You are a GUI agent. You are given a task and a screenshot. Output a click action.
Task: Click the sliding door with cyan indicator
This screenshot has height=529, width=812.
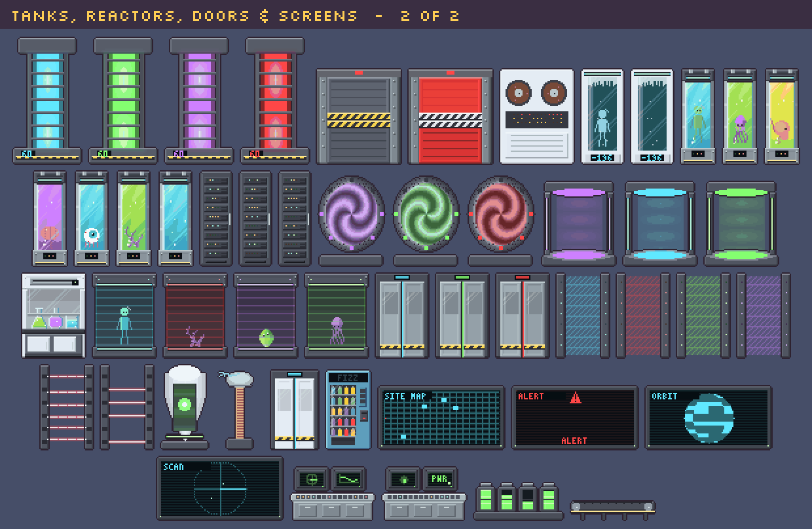point(402,316)
